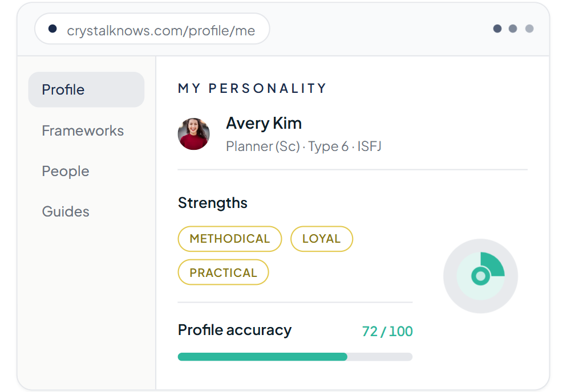Click the METHODICAL strength tag
Viewport: 563px width, 392px height.
230,239
